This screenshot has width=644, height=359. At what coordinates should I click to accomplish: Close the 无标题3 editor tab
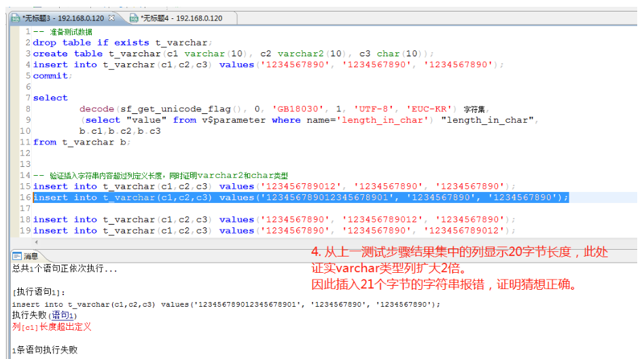click(111, 18)
